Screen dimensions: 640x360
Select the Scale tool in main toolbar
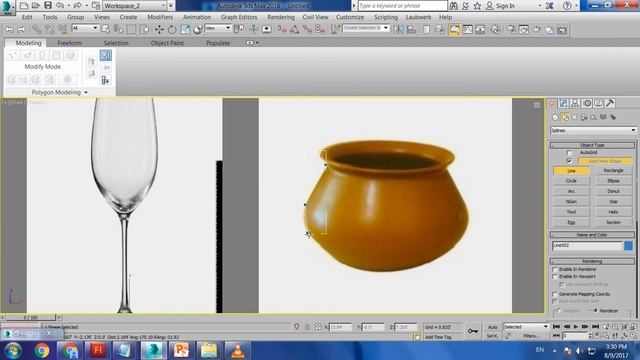click(x=185, y=29)
